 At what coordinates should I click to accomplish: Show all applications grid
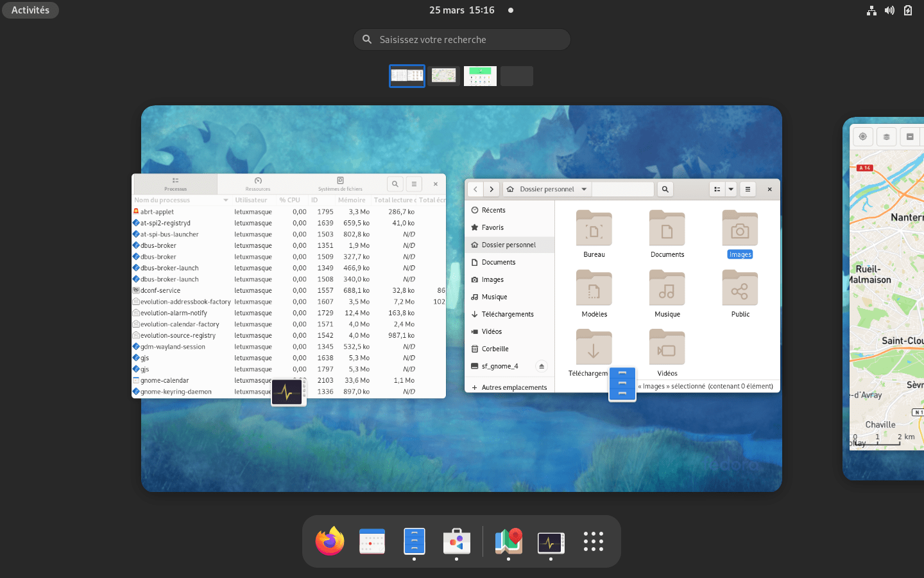594,541
